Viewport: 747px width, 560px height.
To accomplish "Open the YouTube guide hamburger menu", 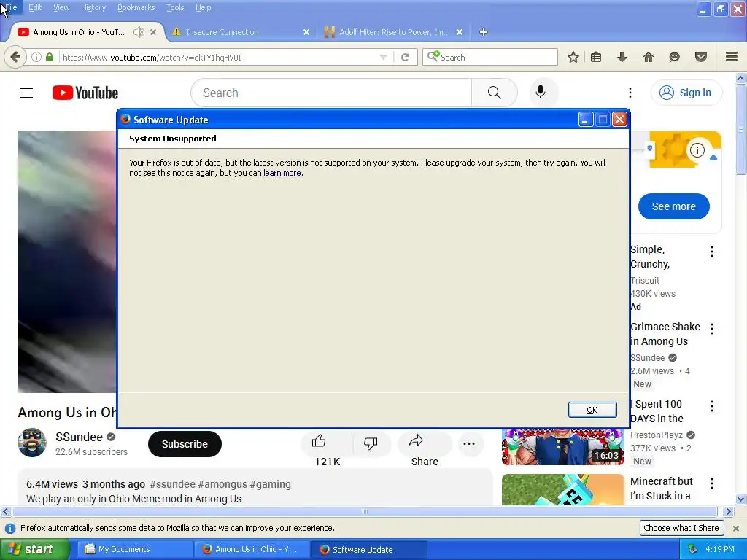I will (x=26, y=93).
